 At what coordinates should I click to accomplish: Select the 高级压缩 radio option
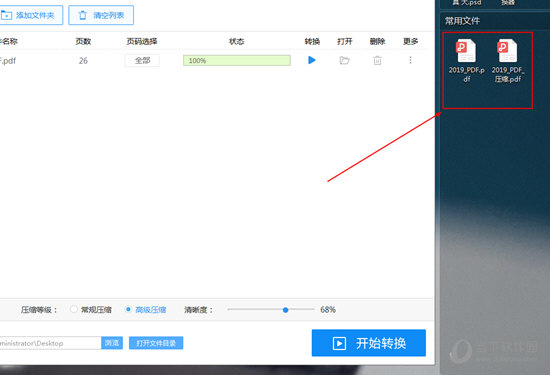[x=146, y=310]
